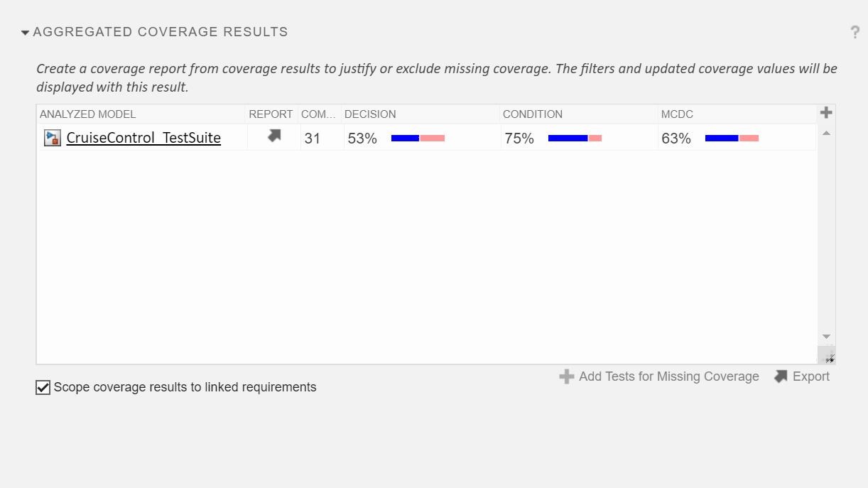Click the Decision coverage progress bar
868x488 pixels.
(x=418, y=138)
